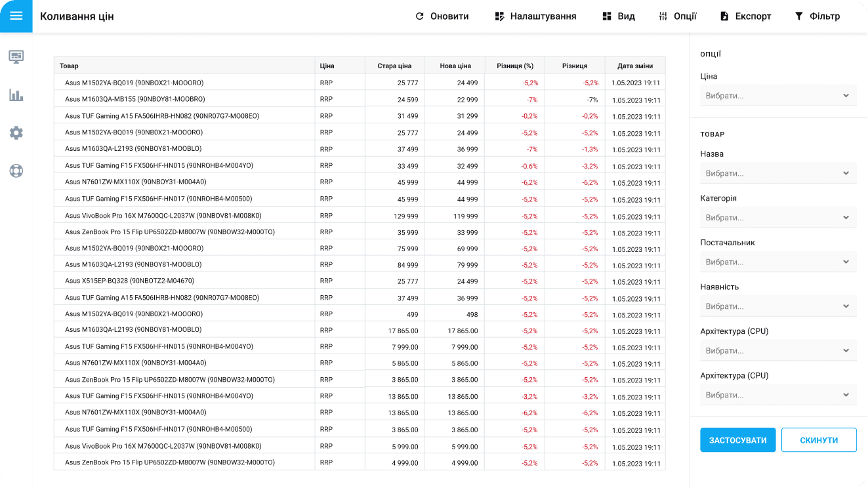Expand the Наявність dropdown
Viewport: 868px width, 488px height.
pyautogui.click(x=777, y=306)
